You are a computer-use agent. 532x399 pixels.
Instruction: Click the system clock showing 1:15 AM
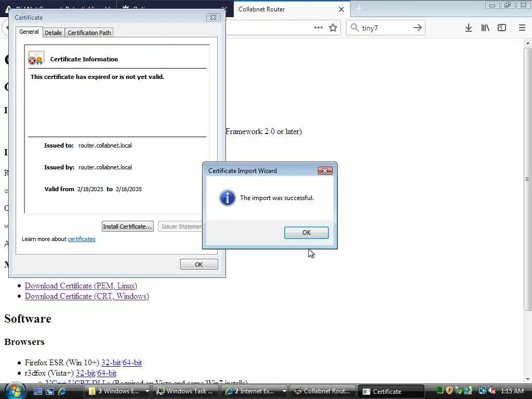pos(512,391)
